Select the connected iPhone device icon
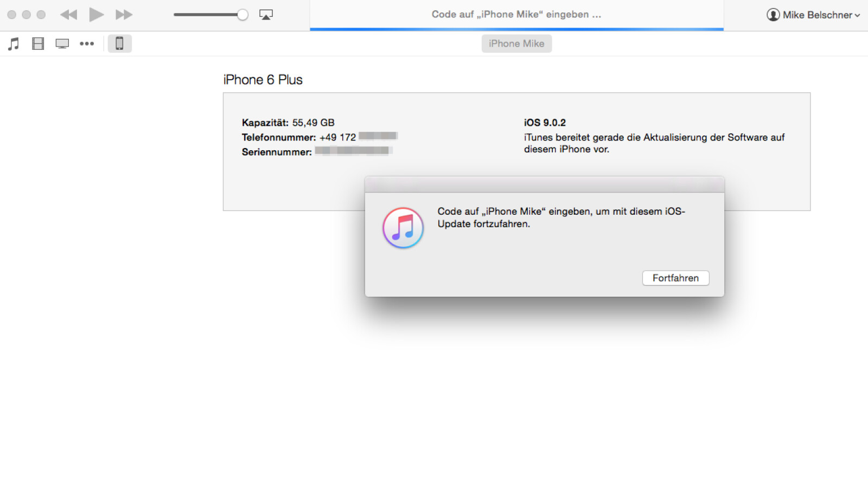Viewport: 868px width, 488px height. tap(120, 43)
